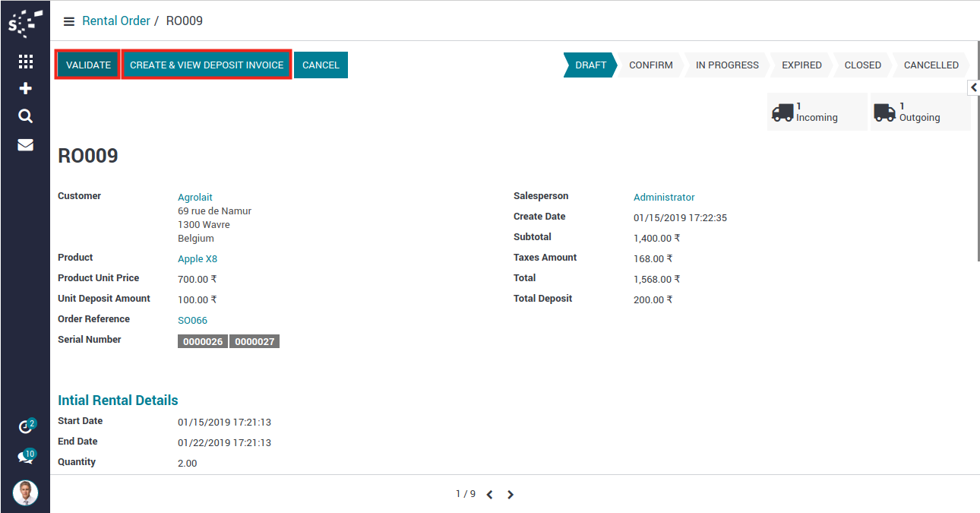
Task: Open the Agrolait customer link
Action: pos(195,198)
